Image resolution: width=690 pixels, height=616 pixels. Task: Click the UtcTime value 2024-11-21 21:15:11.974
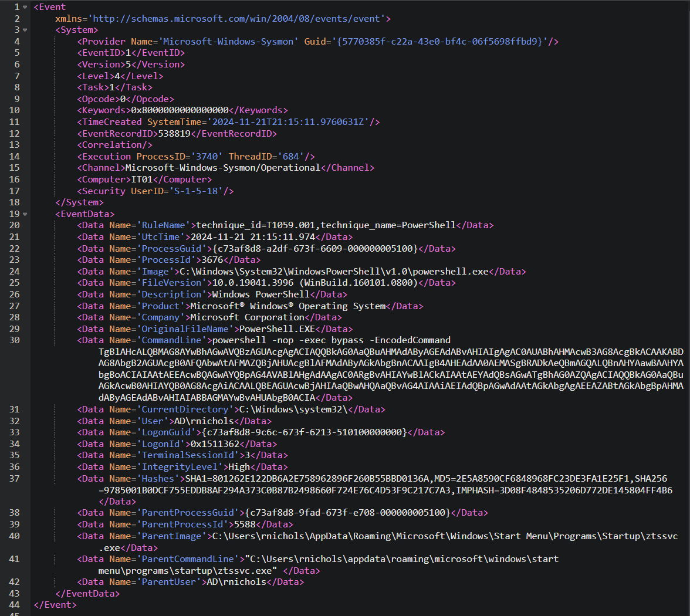click(x=252, y=237)
